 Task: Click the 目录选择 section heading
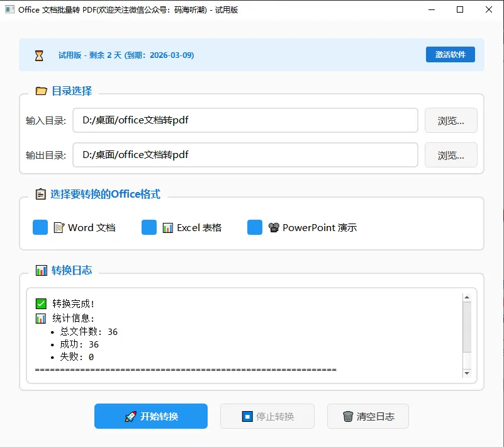[72, 91]
